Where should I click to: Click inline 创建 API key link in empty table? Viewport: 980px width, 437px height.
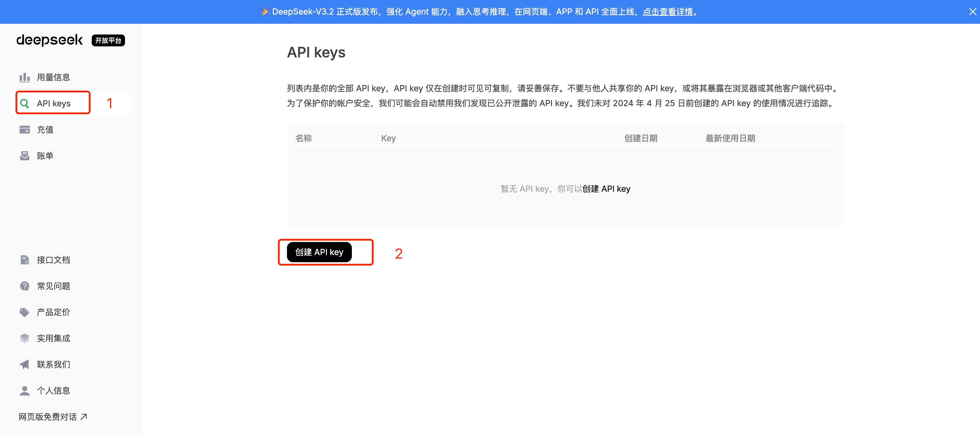click(x=606, y=189)
